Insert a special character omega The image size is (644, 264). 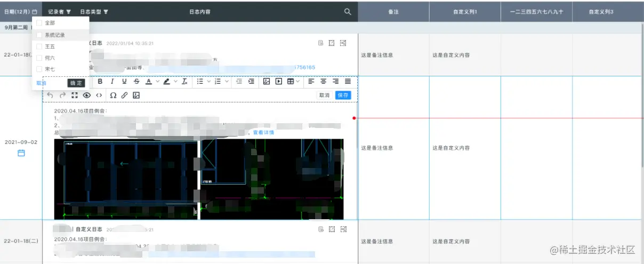pos(113,95)
